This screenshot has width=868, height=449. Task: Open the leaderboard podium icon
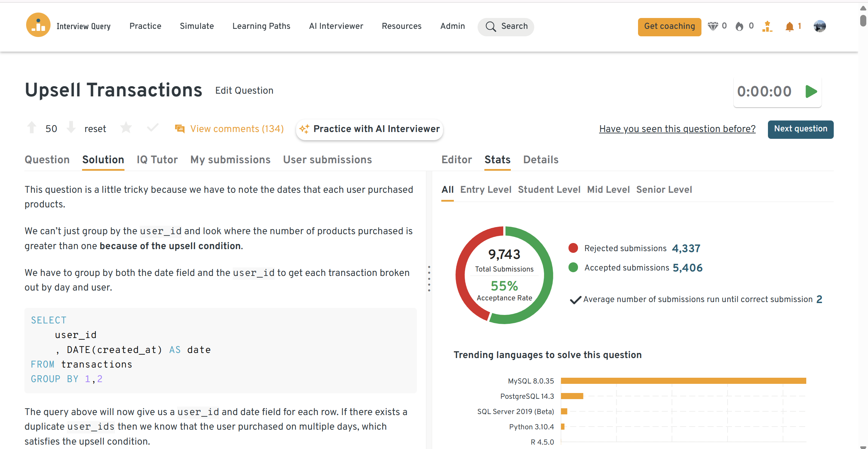tap(767, 26)
